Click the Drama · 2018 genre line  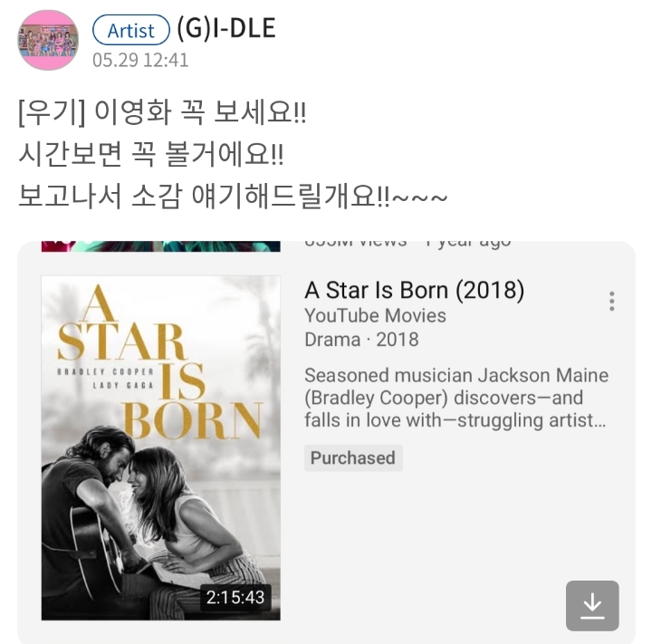click(361, 340)
